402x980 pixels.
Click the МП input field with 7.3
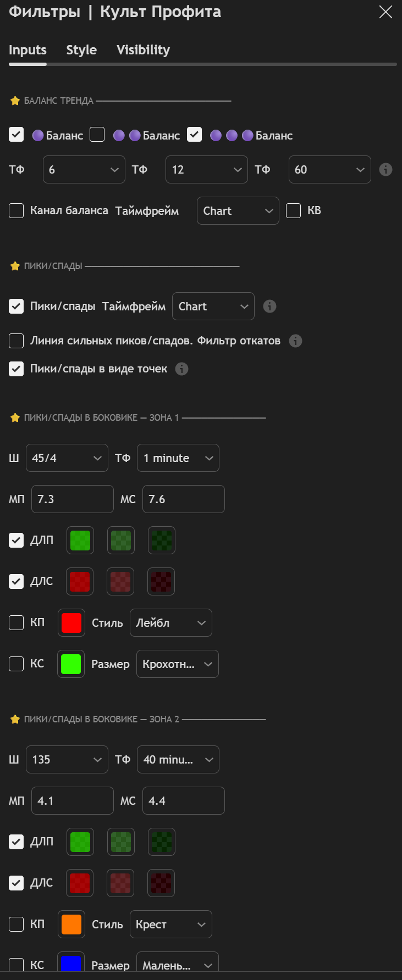point(72,499)
